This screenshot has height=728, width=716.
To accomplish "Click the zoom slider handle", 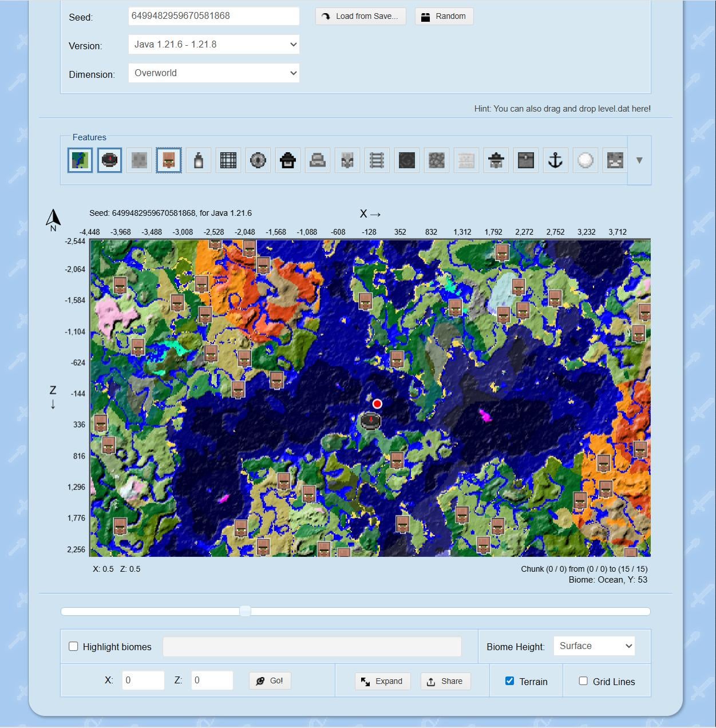I will 245,611.
